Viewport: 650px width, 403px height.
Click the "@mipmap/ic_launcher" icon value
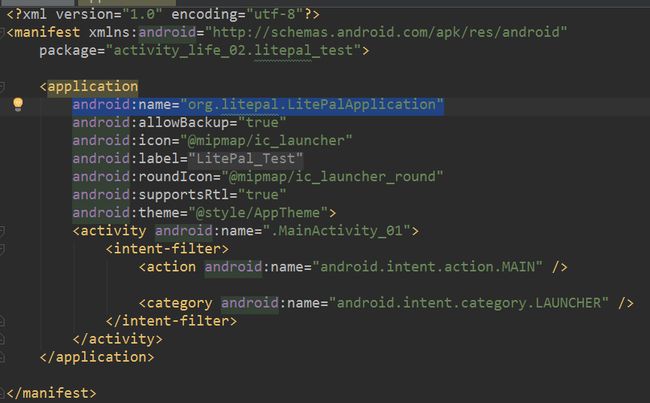point(266,141)
